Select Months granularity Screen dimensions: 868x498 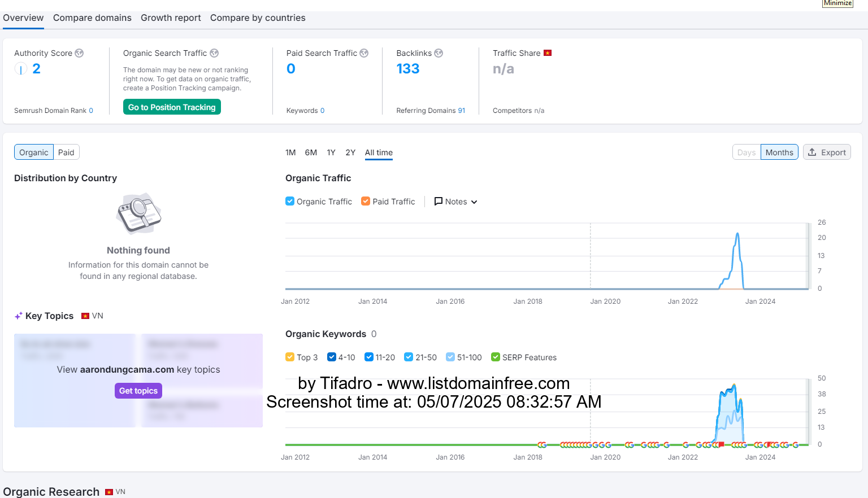pyautogui.click(x=779, y=152)
